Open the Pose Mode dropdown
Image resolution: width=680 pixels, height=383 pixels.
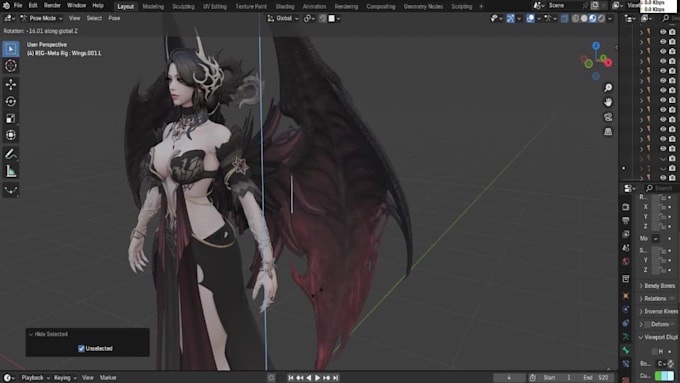coord(42,18)
